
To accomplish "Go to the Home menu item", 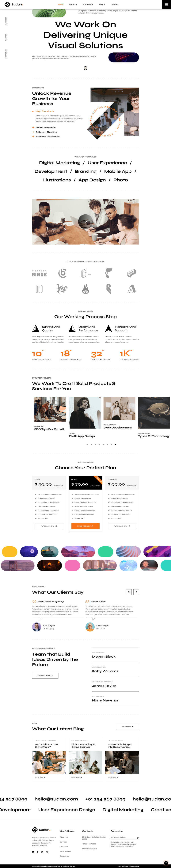I will (60, 4).
